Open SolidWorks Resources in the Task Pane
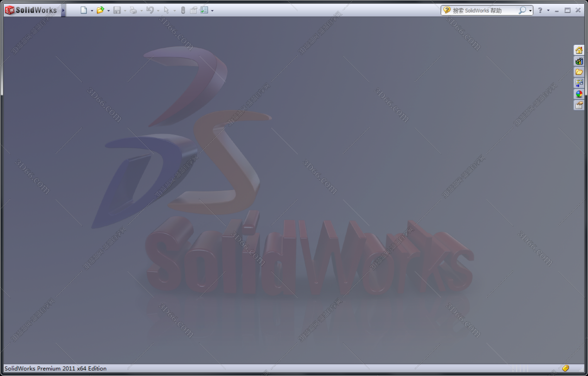The height and width of the screenshot is (376, 588). point(579,50)
